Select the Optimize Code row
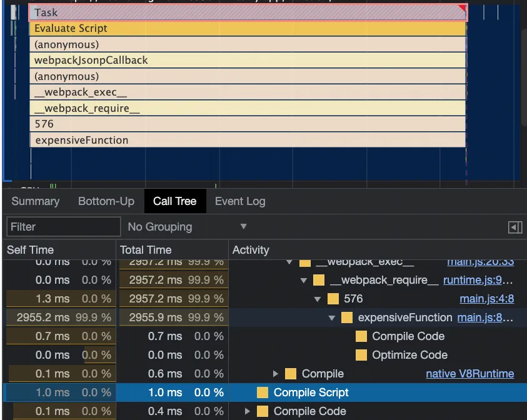Screen dimensions: 527x420 pos(265,355)
